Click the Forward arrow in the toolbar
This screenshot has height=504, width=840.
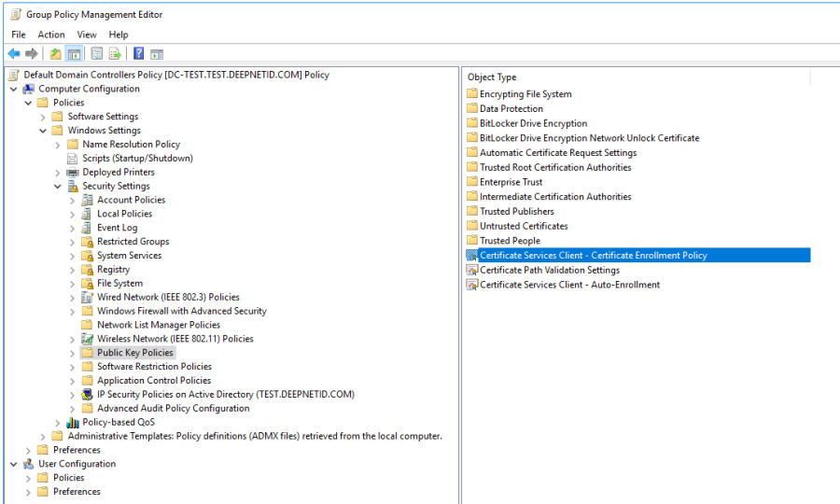32,54
